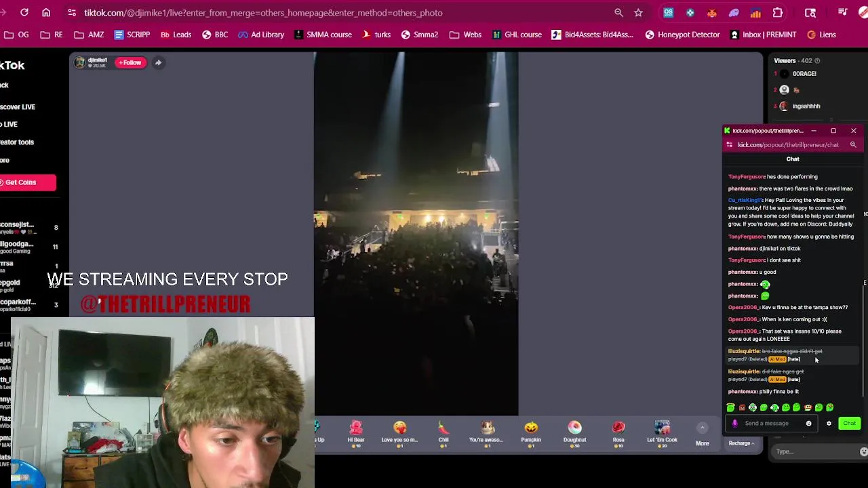Open the Smma2 bookmark
The image size is (868, 488).
tap(420, 35)
